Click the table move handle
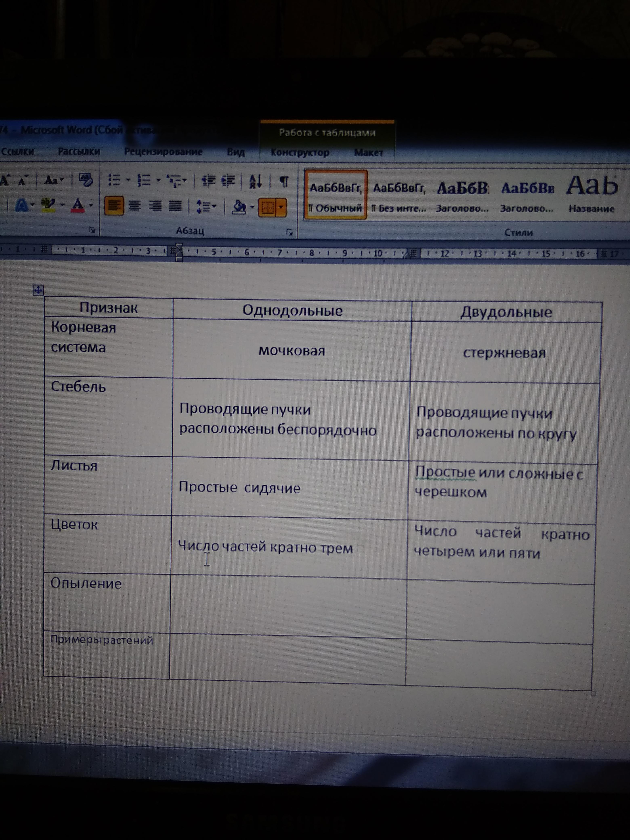Screen dimensions: 630x840 (x=38, y=291)
